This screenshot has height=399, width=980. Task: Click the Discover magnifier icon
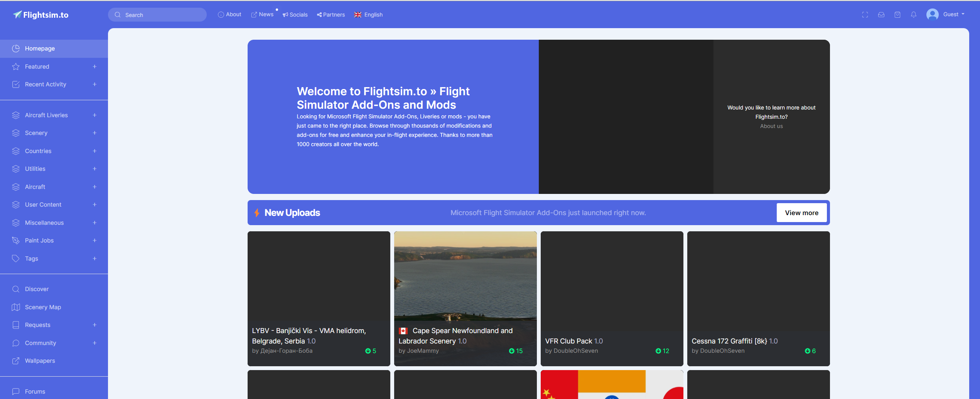tap(16, 289)
